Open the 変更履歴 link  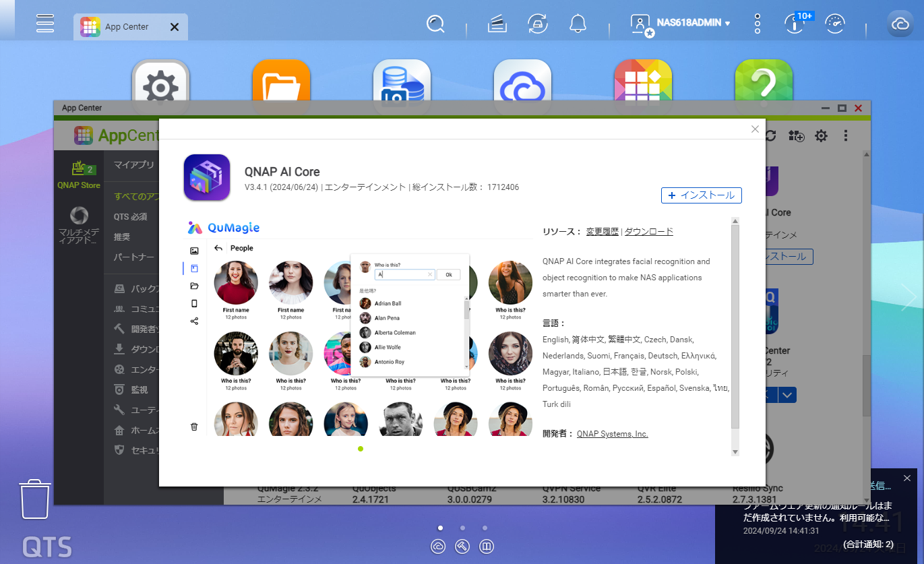coord(602,232)
